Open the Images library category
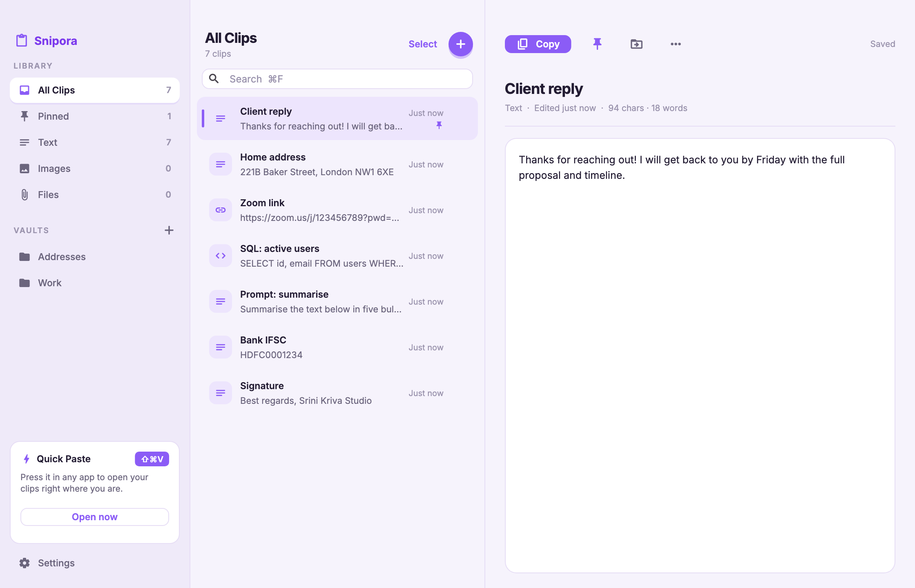Screen dimensions: 915x588 95,169
